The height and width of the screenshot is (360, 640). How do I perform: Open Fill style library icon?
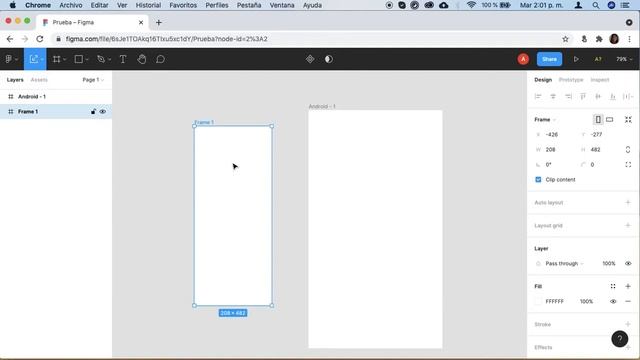[x=613, y=286]
